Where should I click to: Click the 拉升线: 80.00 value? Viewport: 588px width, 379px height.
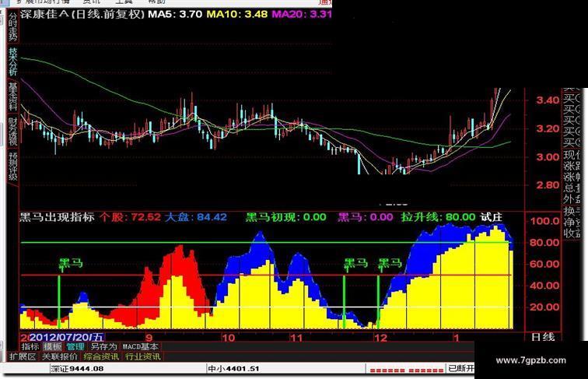[x=438, y=217]
